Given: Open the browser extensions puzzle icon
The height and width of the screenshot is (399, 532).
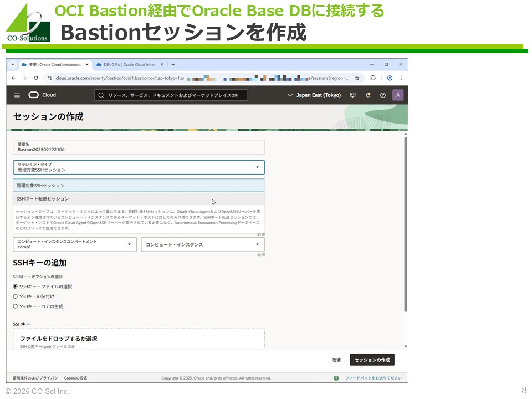Looking at the screenshot, I should pyautogui.click(x=373, y=78).
